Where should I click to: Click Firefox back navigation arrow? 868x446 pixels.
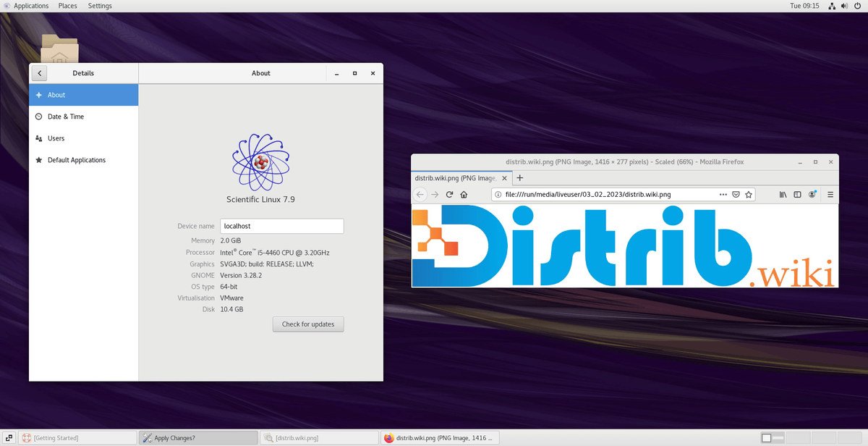pos(420,194)
